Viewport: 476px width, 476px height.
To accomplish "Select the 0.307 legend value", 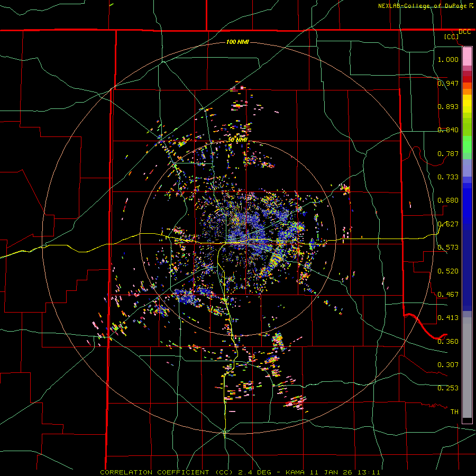I will click(448, 365).
